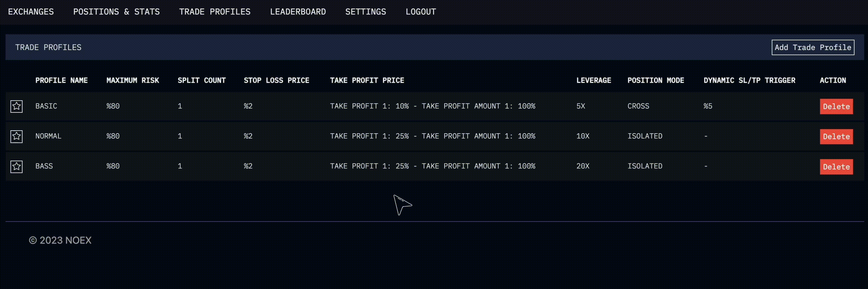Go to POSITIONS & STATS page
This screenshot has width=868, height=289.
[116, 12]
